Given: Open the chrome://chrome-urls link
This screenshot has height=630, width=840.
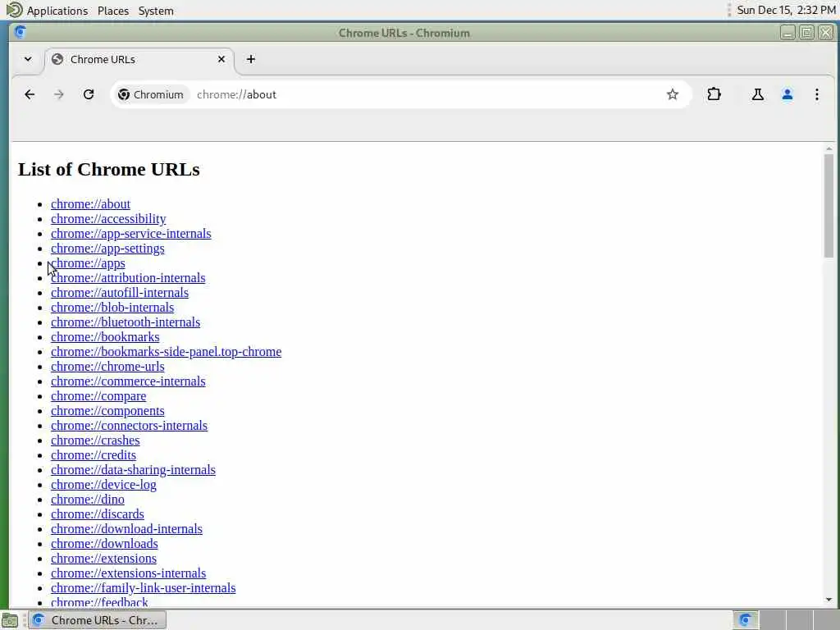Looking at the screenshot, I should coord(107,367).
